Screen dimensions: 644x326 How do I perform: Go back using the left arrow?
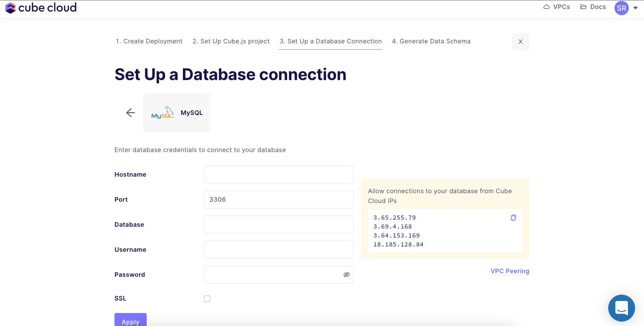(x=130, y=113)
